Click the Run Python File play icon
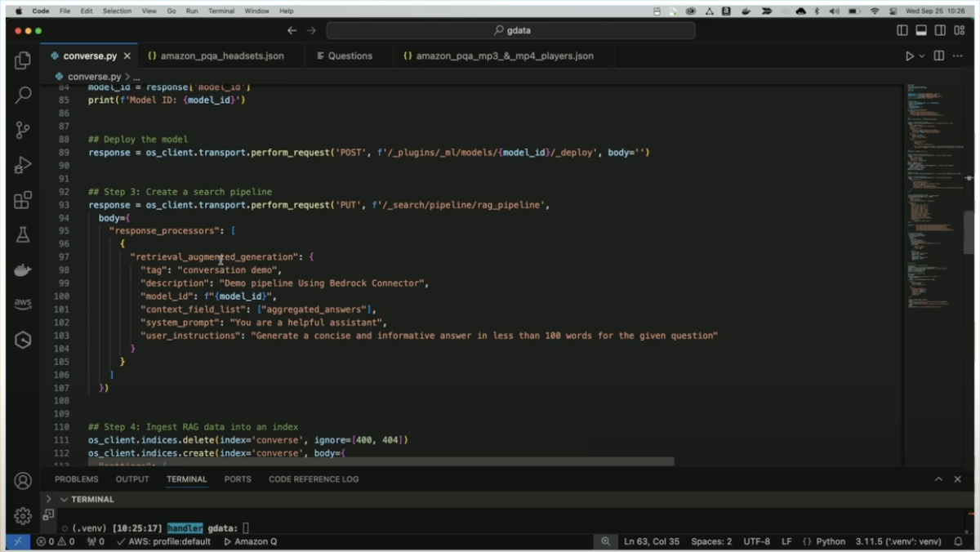 (909, 56)
